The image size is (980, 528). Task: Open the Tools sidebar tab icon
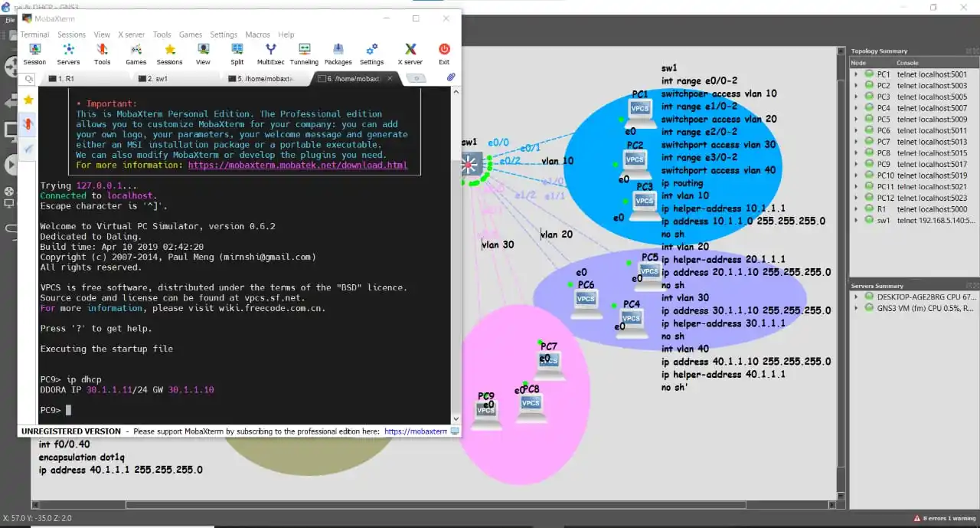pos(28,123)
